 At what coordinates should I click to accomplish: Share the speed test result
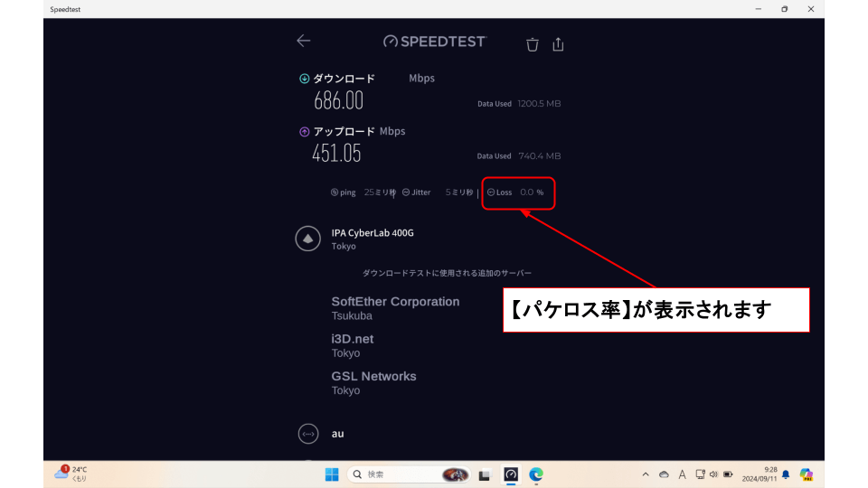coord(558,43)
